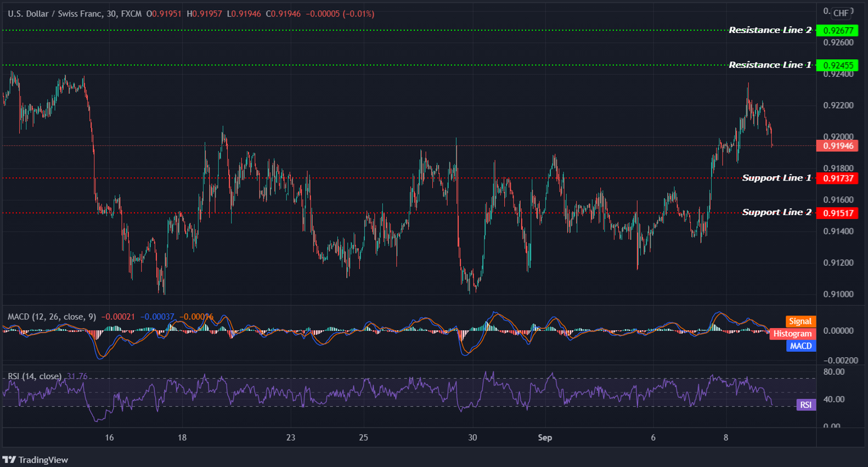Click the date 16 on the time axis

click(x=110, y=437)
